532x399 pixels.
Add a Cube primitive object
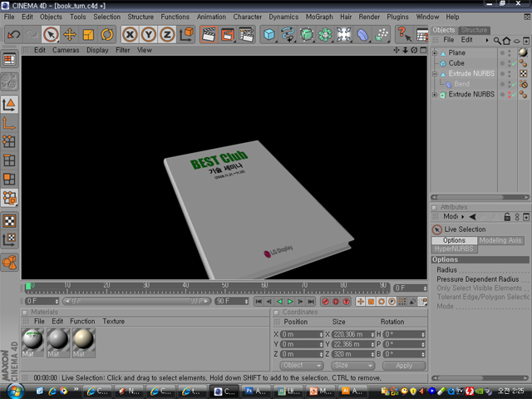pyautogui.click(x=269, y=35)
